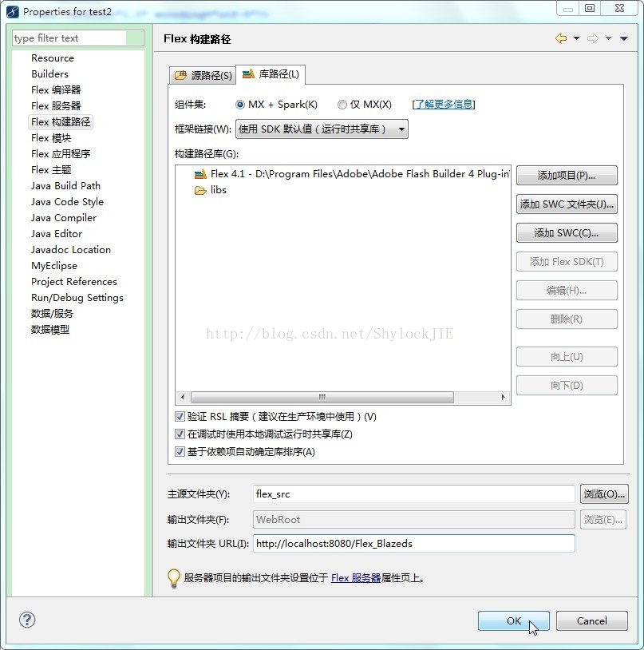Open the back history dropdown arrow
The image size is (644, 650).
coord(576,38)
